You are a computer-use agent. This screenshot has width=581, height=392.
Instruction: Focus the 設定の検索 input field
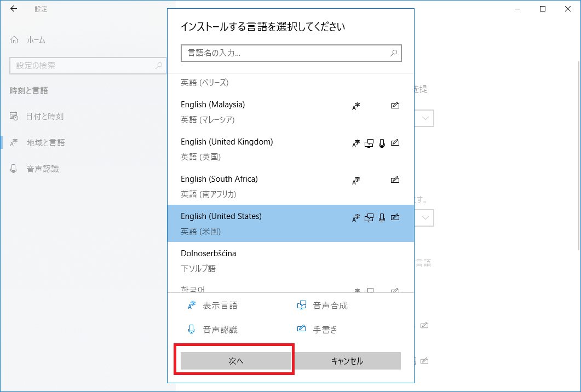click(88, 66)
